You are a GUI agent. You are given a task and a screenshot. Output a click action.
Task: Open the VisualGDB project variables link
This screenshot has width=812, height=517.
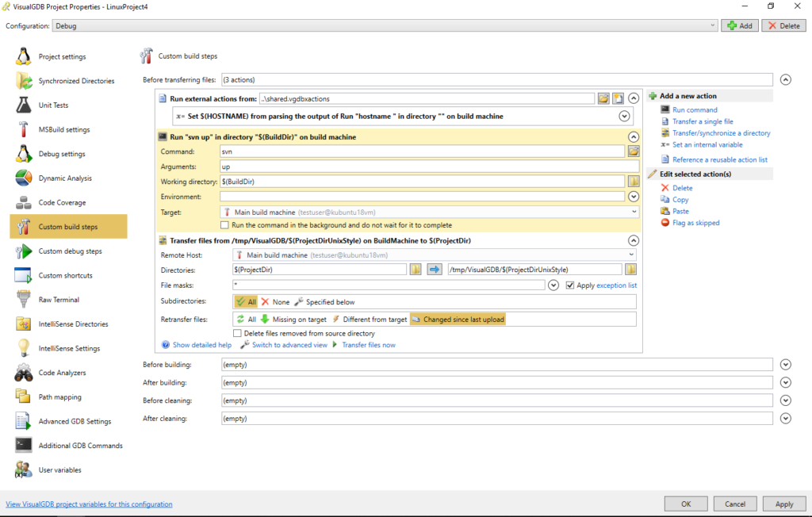click(89, 504)
